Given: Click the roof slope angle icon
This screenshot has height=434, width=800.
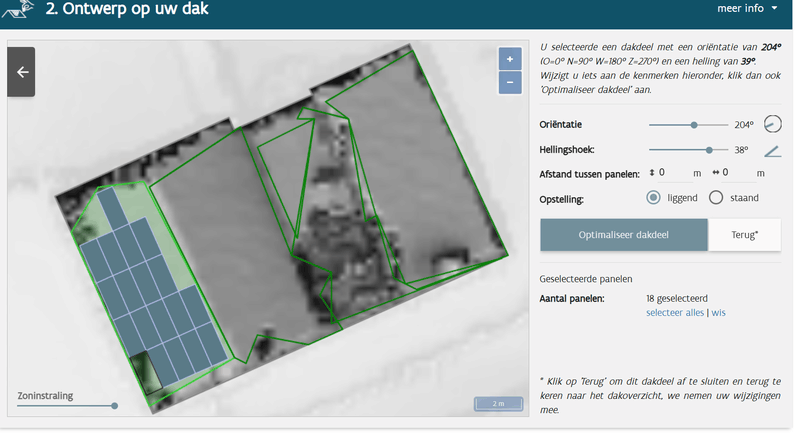Looking at the screenshot, I should (x=772, y=151).
